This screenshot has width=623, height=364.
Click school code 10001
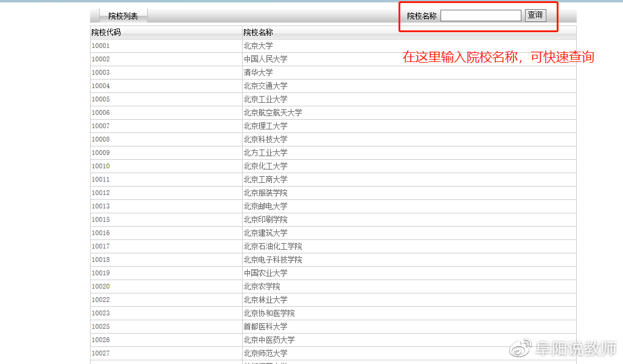click(x=100, y=46)
